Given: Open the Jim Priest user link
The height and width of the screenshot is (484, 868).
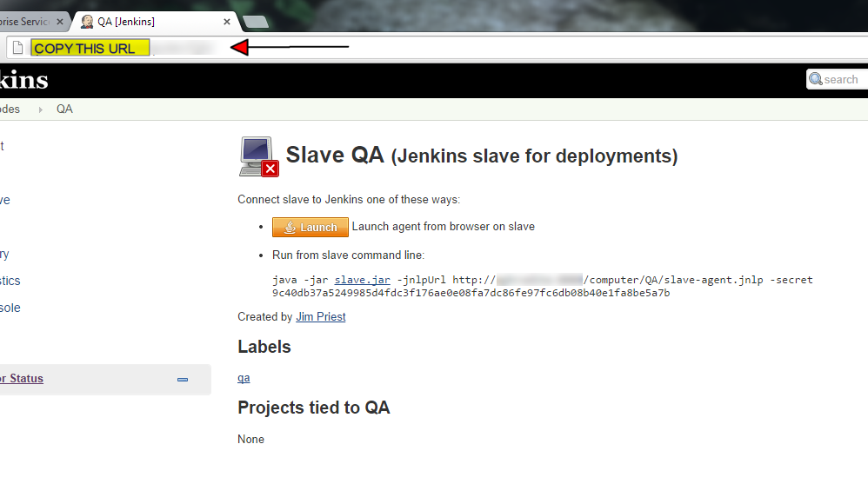Looking at the screenshot, I should 320,317.
